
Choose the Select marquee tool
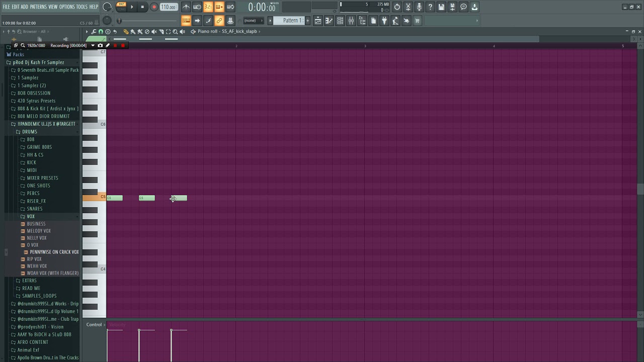click(x=168, y=31)
